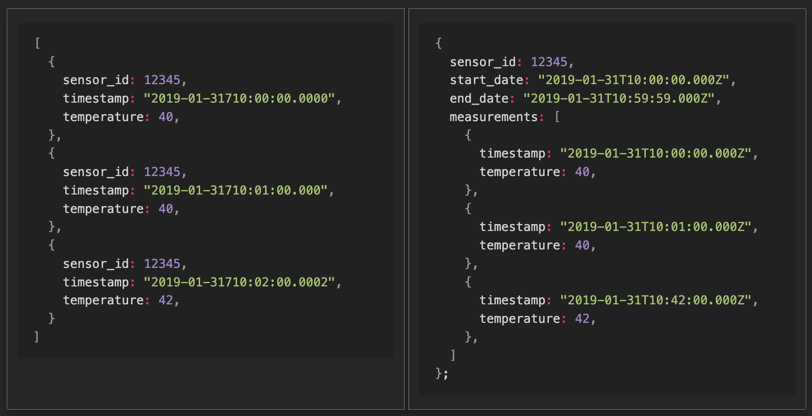Click the closing square bracket in left block

click(37, 337)
